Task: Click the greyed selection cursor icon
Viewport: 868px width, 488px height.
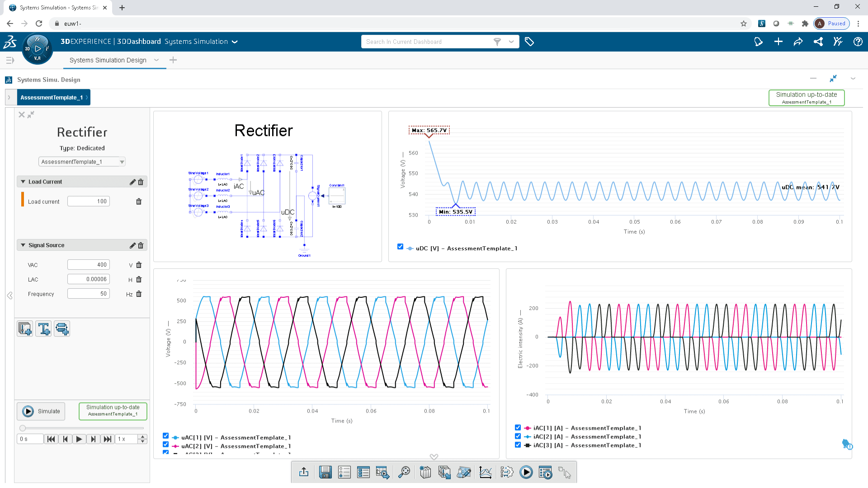Action: 564,472
